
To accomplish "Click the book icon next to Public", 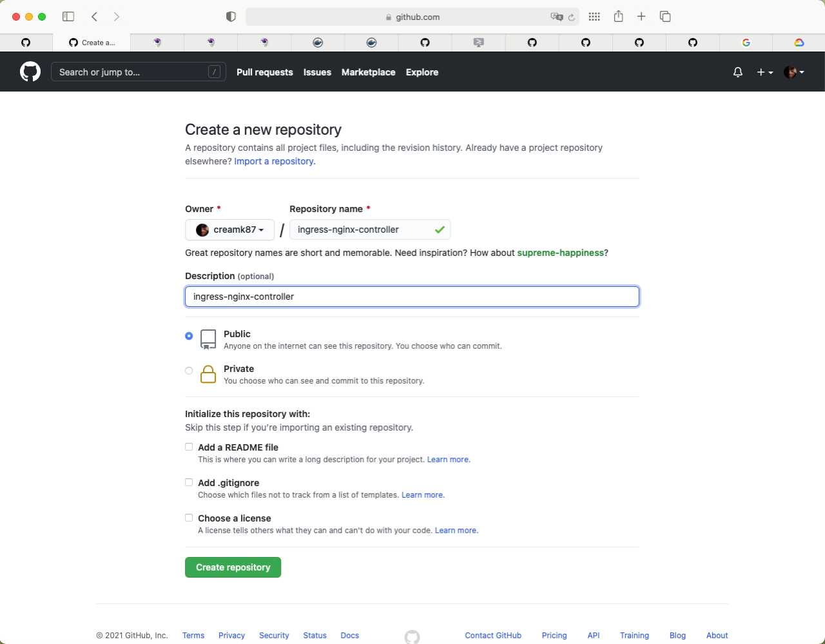I will [208, 339].
